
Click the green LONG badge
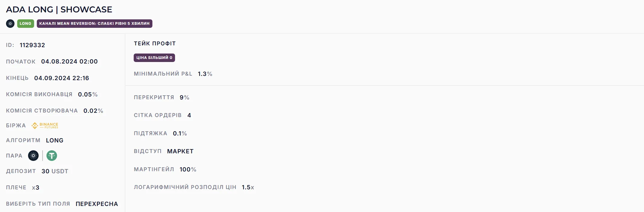(25, 24)
